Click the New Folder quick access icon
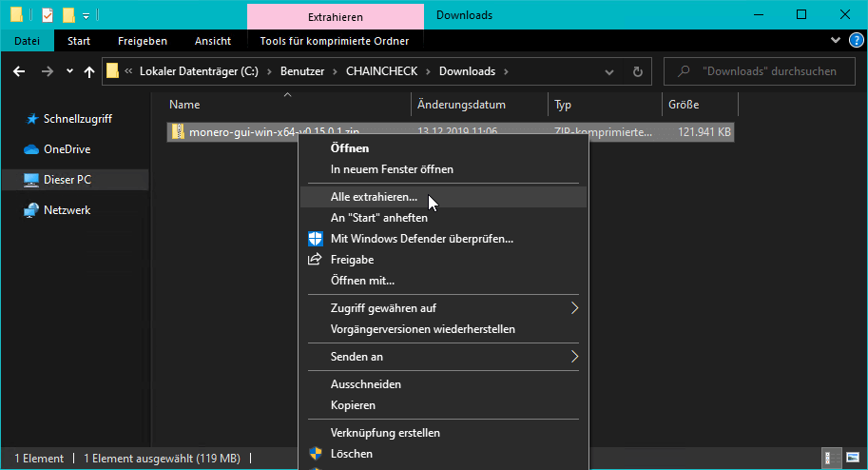The height and width of the screenshot is (470, 868). 68,15
